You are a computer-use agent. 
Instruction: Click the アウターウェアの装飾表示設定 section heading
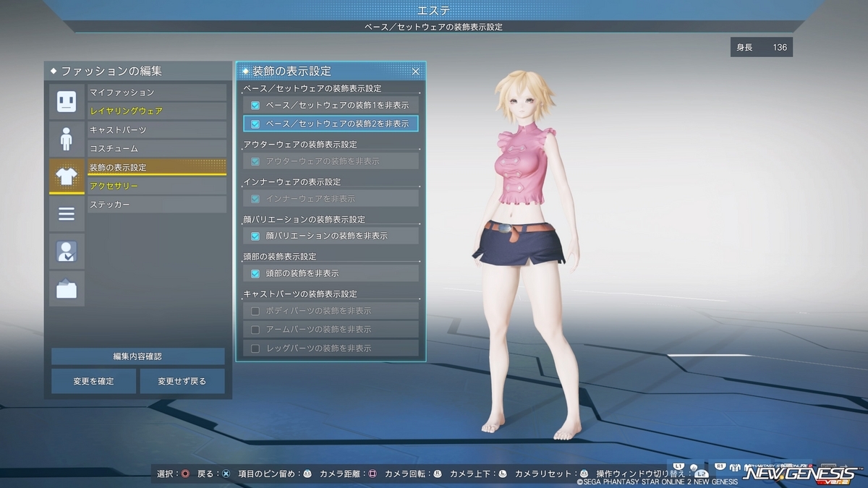pyautogui.click(x=300, y=145)
